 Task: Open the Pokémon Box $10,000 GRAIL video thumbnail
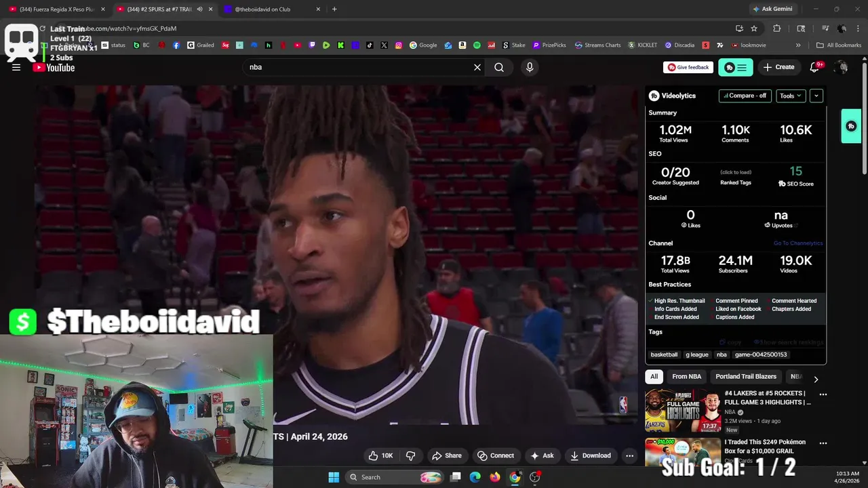pos(682,452)
